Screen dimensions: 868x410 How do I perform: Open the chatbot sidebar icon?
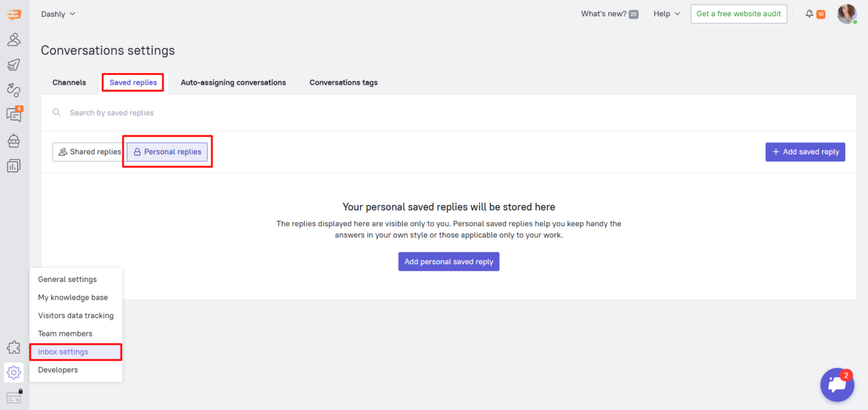click(14, 140)
